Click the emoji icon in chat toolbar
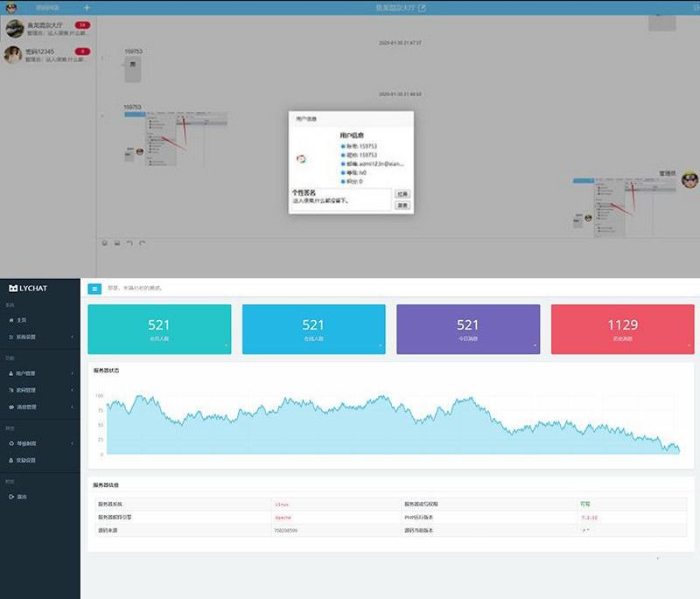 (105, 243)
